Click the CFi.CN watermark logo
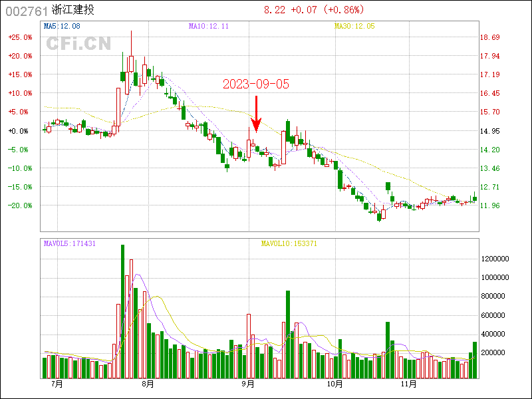532x399 pixels. [x=78, y=44]
